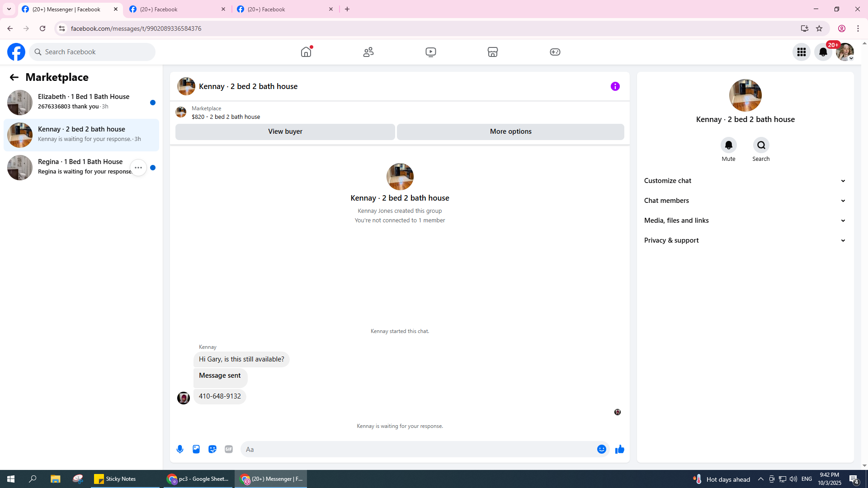Screen dimensions: 868x488
Task: Open File Explorer from the taskbar
Action: pyautogui.click(x=55, y=479)
